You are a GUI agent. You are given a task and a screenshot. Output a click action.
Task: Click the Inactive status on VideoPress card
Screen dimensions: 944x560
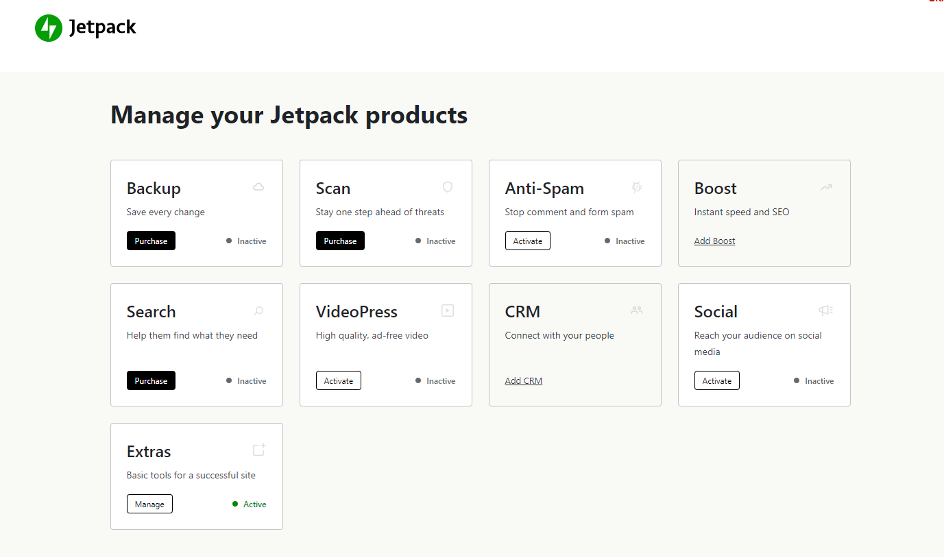435,381
